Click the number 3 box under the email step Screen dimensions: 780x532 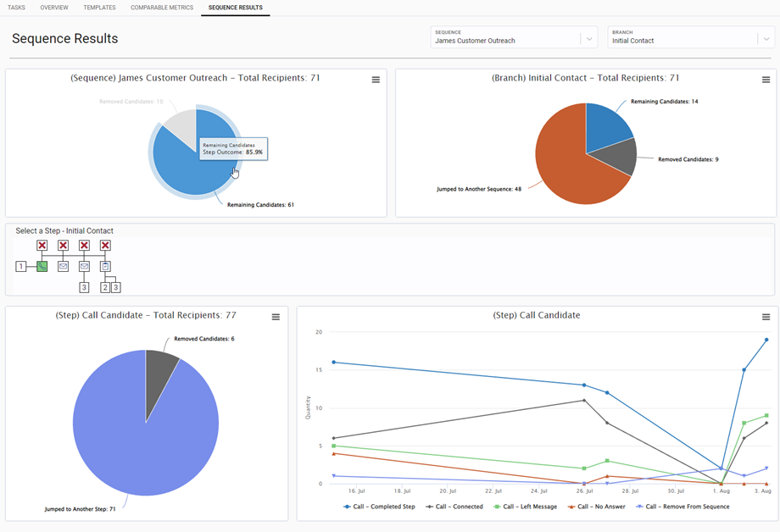tap(84, 287)
